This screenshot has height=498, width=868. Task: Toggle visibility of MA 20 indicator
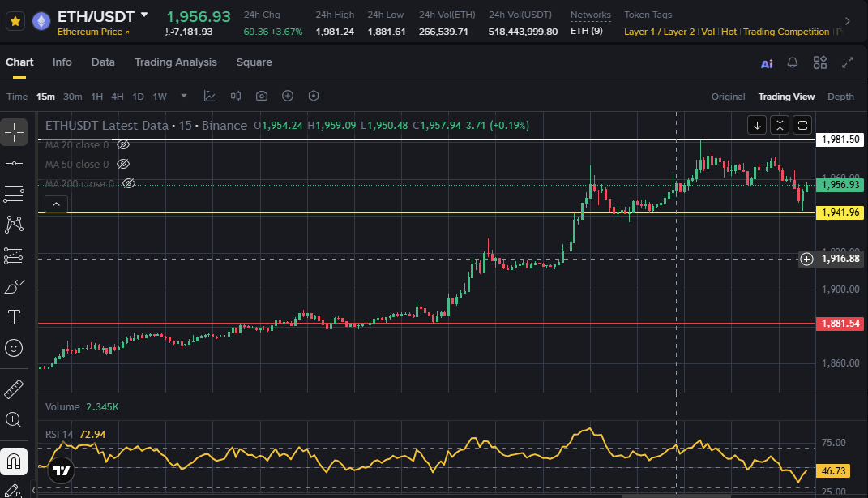123,144
